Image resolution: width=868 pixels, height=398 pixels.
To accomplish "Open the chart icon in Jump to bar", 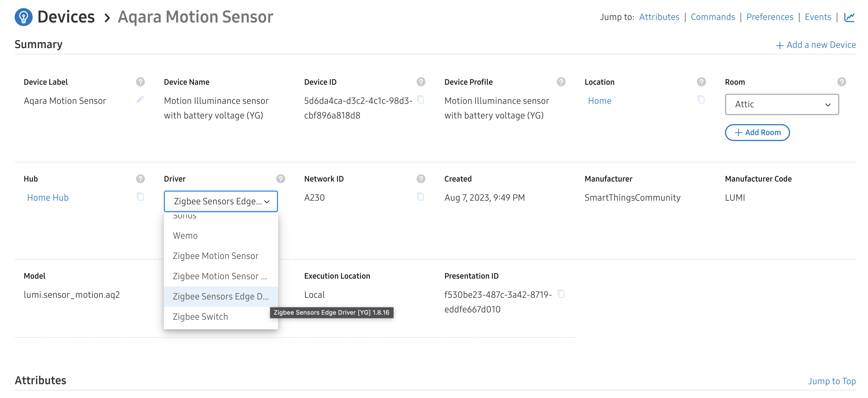I will (x=849, y=17).
